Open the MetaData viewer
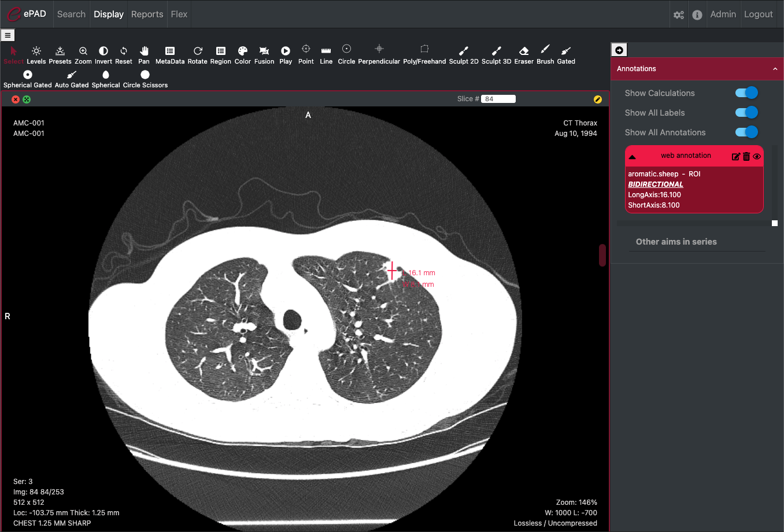 point(170,54)
